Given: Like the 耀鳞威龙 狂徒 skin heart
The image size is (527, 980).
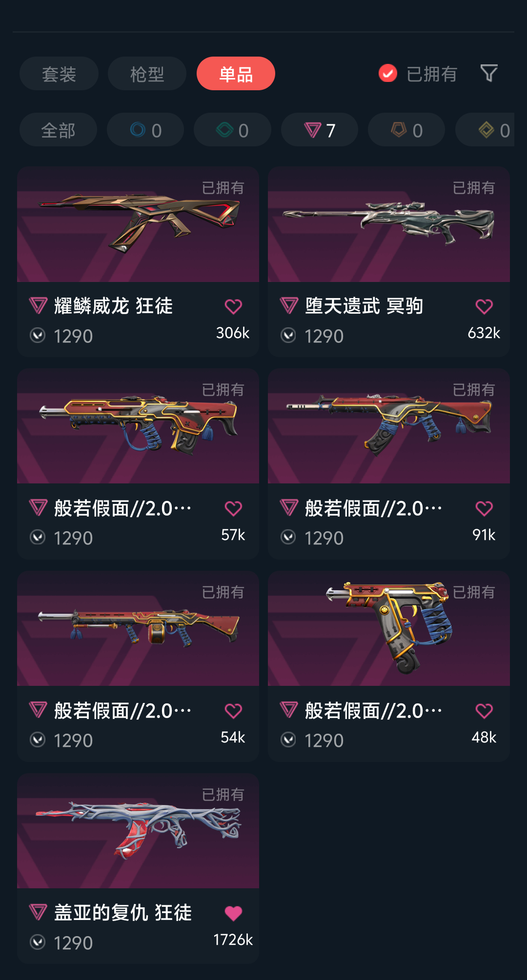Looking at the screenshot, I should (233, 306).
